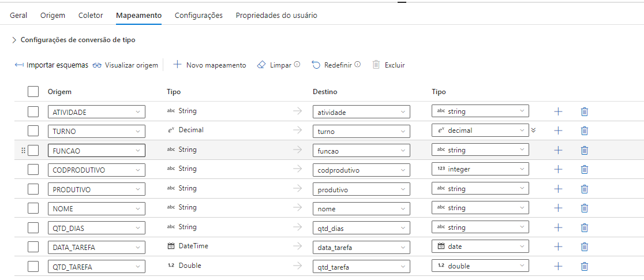Switch to the Geral tab
Viewport: 644px width, 280px height.
(18, 15)
